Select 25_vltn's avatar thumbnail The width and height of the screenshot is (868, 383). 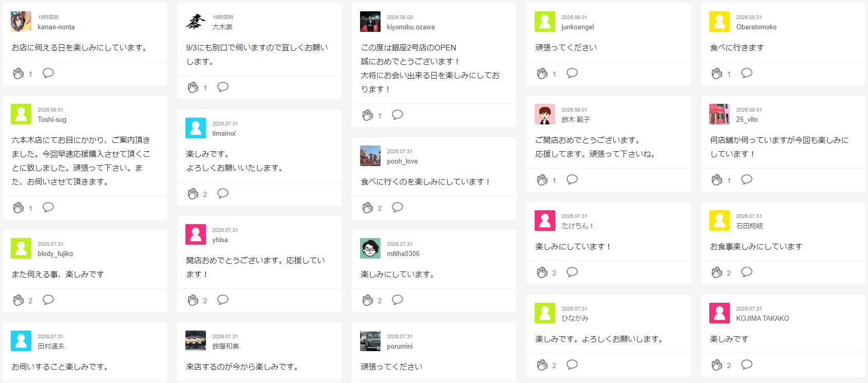(x=720, y=114)
